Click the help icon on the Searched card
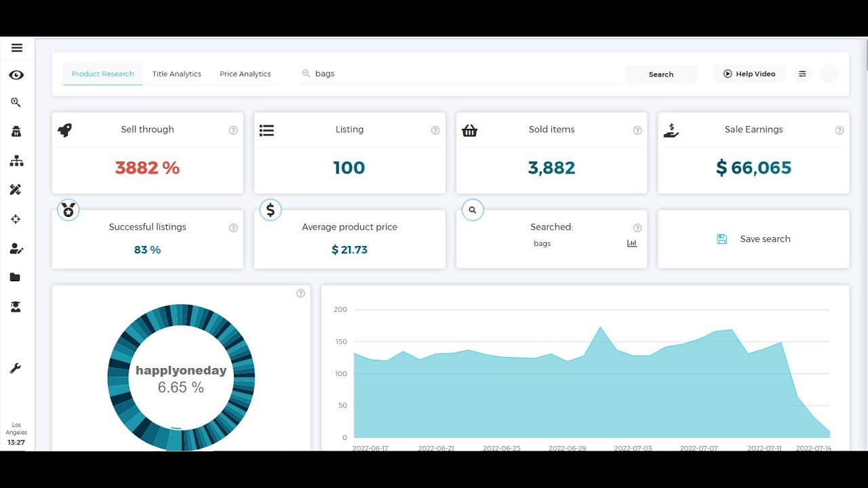The height and width of the screenshot is (488, 868). pyautogui.click(x=637, y=228)
